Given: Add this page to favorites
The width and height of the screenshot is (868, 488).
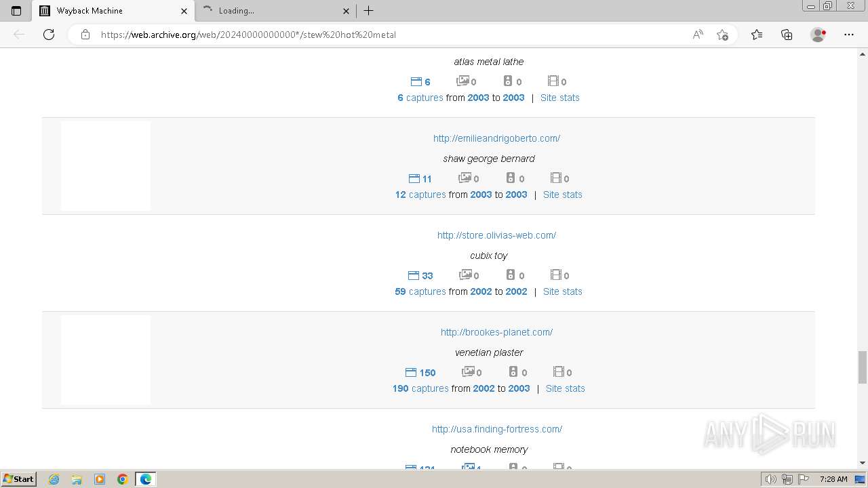Looking at the screenshot, I should click(x=722, y=35).
